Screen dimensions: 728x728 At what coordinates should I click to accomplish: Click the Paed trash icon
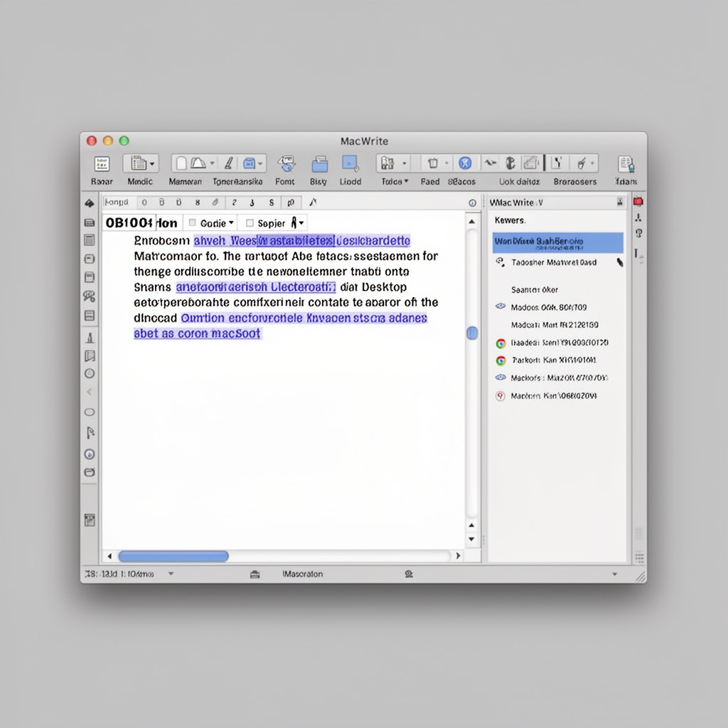click(x=433, y=164)
